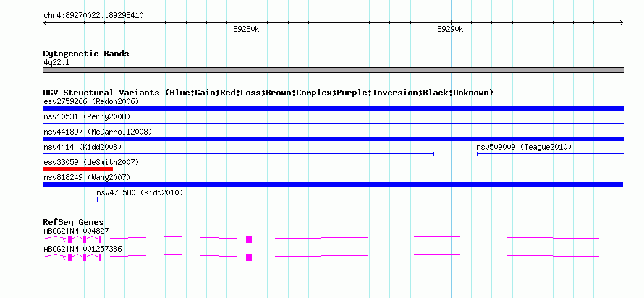This screenshot has height=298, width=644.
Task: Open variant nsv473580 (Kidd2010) label
Action: [x=140, y=192]
